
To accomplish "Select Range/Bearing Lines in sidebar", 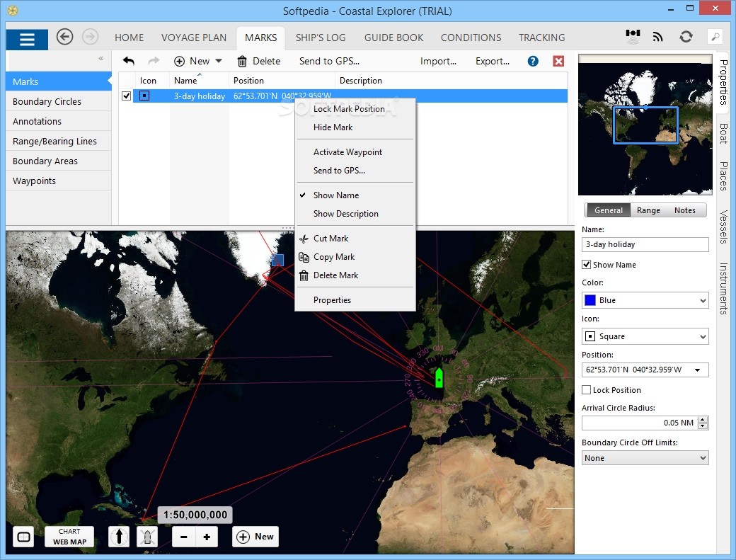I will point(59,142).
